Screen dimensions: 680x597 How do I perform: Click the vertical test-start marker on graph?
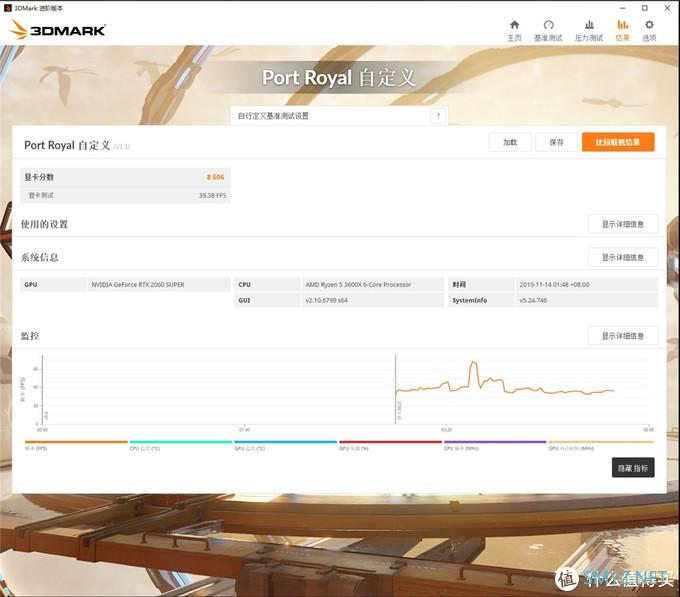[396, 389]
